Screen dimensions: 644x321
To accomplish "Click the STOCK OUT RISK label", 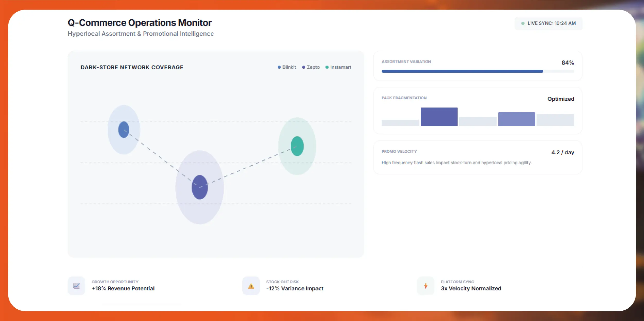I will pos(282,282).
